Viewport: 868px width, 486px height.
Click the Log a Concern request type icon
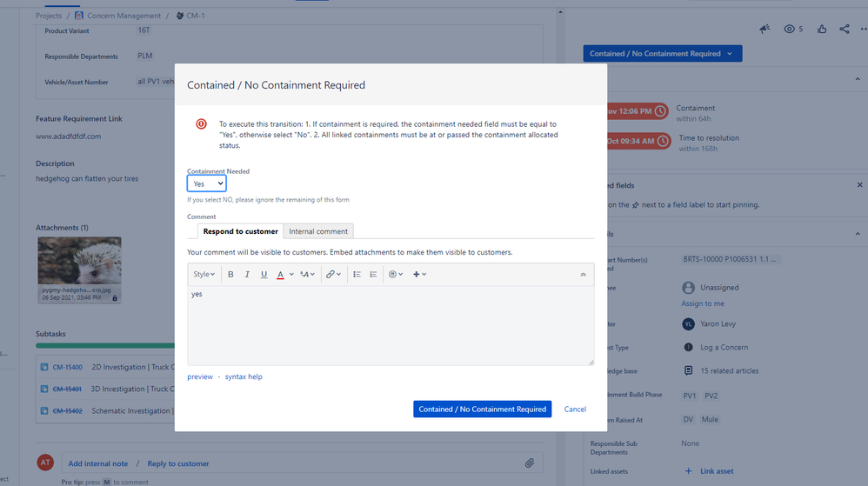(x=688, y=347)
